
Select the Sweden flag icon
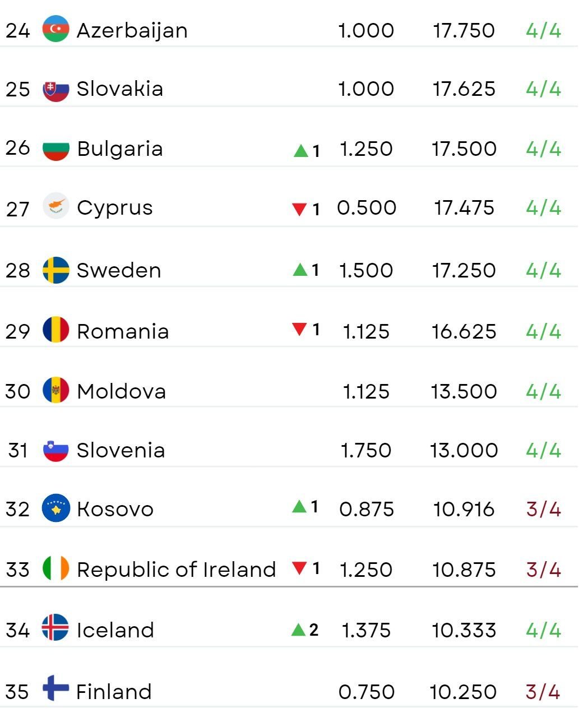[x=56, y=270]
